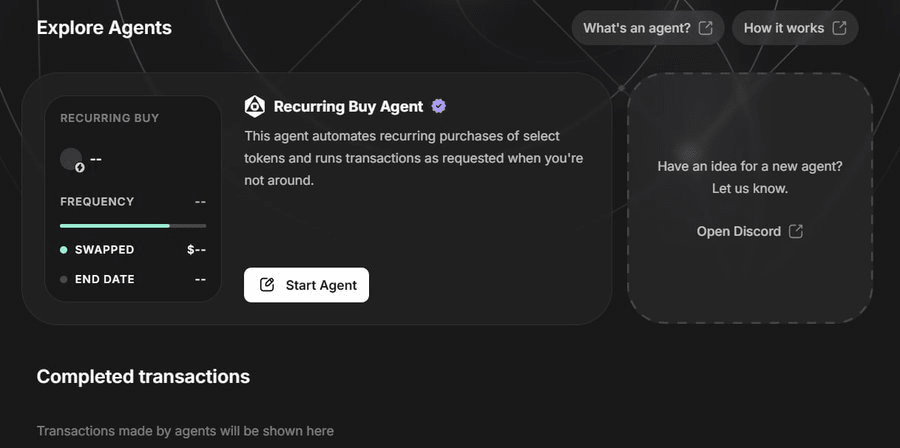
Task: Click the Frequency progress bar
Action: [133, 226]
